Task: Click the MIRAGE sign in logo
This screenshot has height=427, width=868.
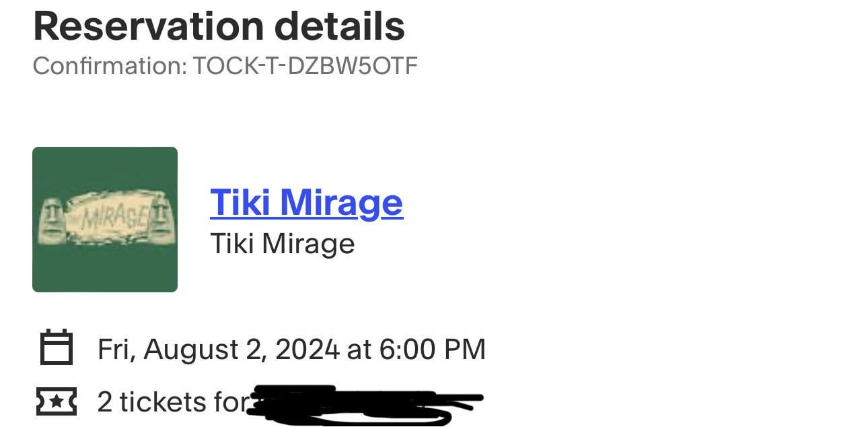Action: pyautogui.click(x=106, y=218)
